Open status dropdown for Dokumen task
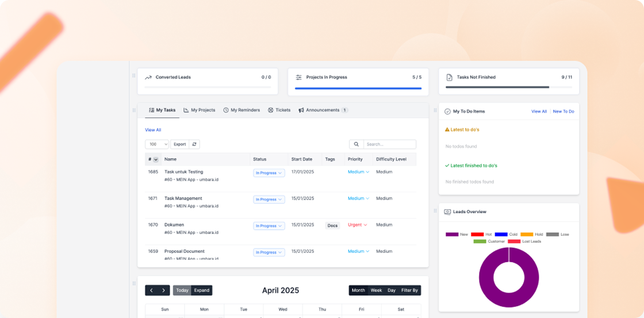Screen dimensions: 644x318 coord(269,226)
